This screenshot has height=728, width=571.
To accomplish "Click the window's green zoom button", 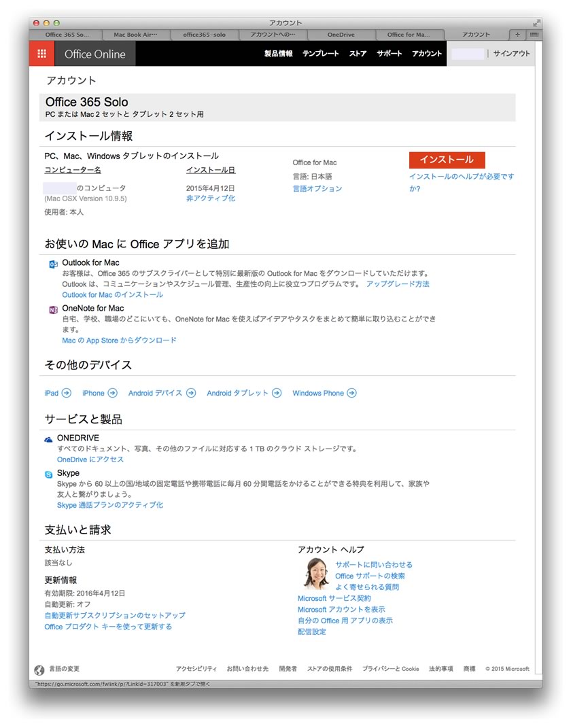I will 56,22.
